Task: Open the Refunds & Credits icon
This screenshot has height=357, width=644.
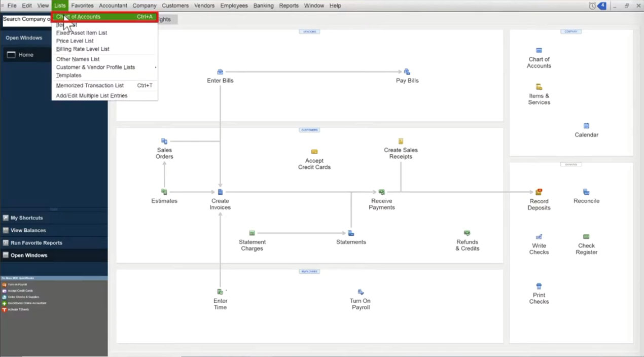Action: pyautogui.click(x=467, y=233)
